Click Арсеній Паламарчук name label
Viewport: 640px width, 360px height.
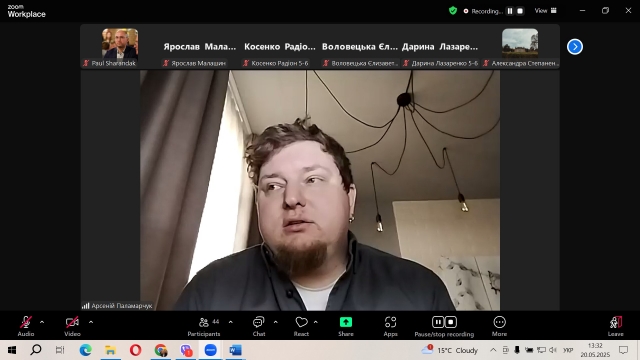point(121,306)
